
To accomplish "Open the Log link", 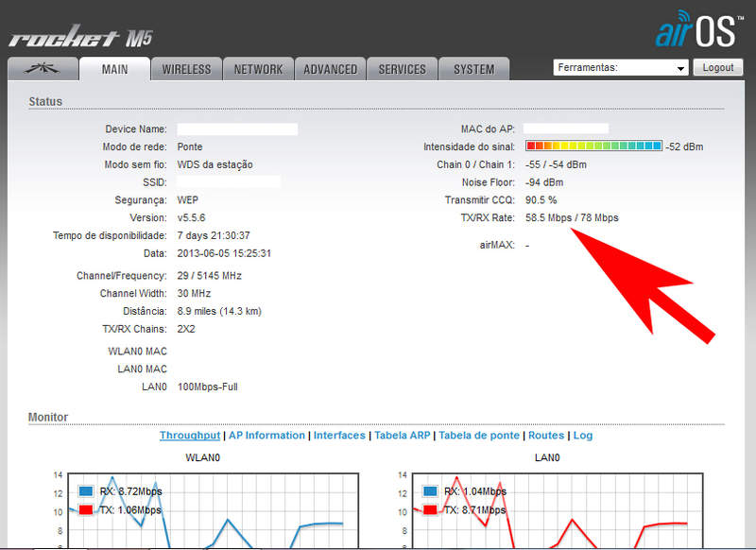I will (x=582, y=436).
